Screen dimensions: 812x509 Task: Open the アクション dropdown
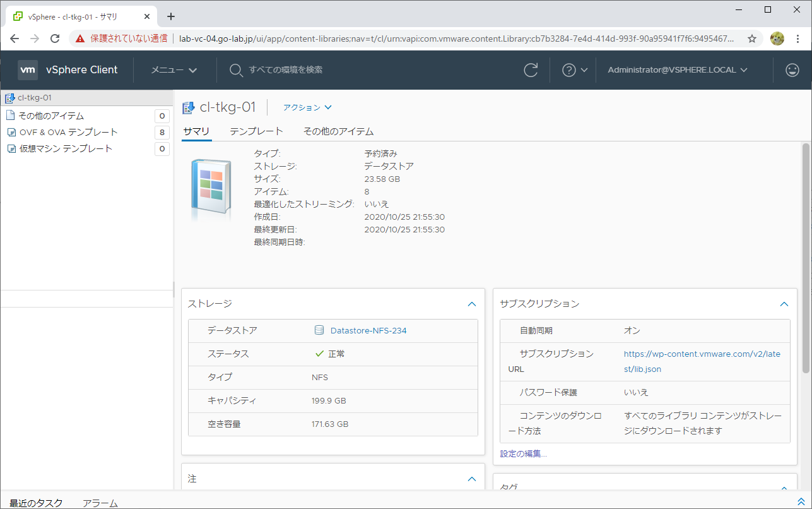(x=307, y=107)
